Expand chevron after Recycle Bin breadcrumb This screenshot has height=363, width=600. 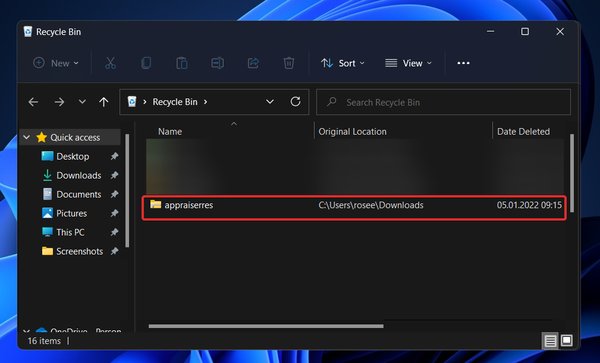[x=205, y=102]
